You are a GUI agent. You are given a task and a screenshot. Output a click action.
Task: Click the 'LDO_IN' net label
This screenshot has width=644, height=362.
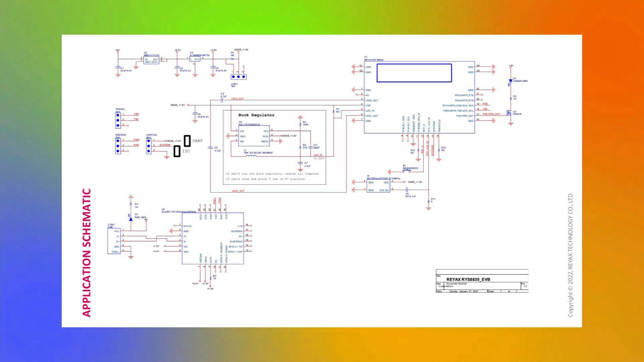tap(318, 155)
